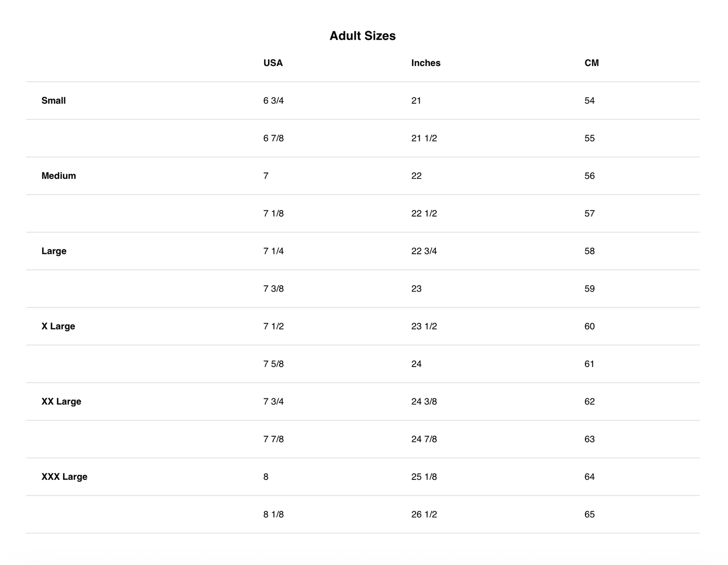Click the 54 CM cell

pos(589,101)
